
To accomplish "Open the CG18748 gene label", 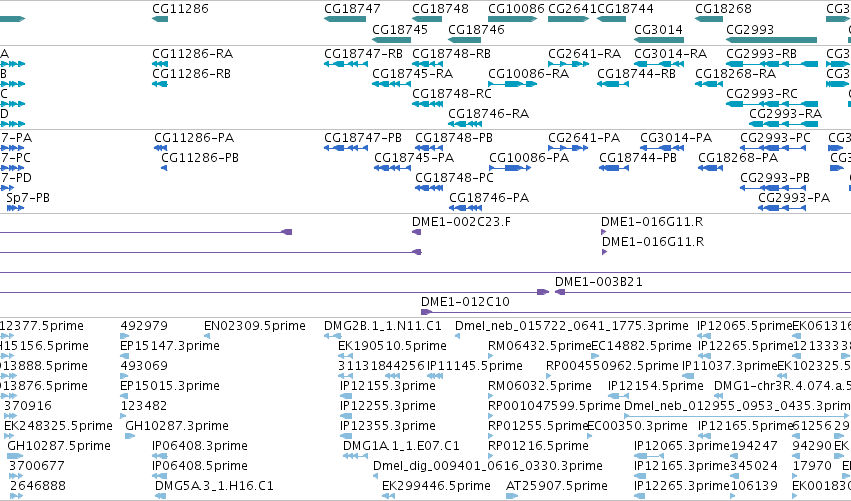I will [x=440, y=9].
